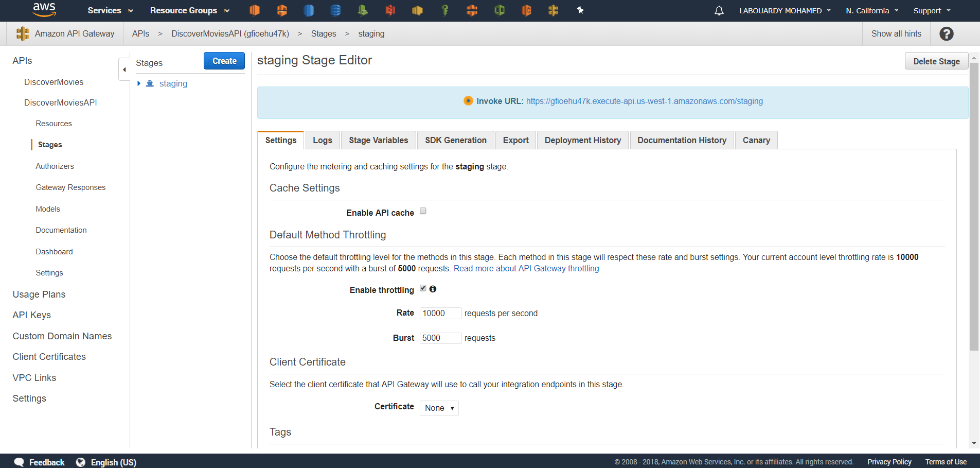Open the first orange cube shortcut icon in the top bar
The width and height of the screenshot is (980, 468).
255,10
